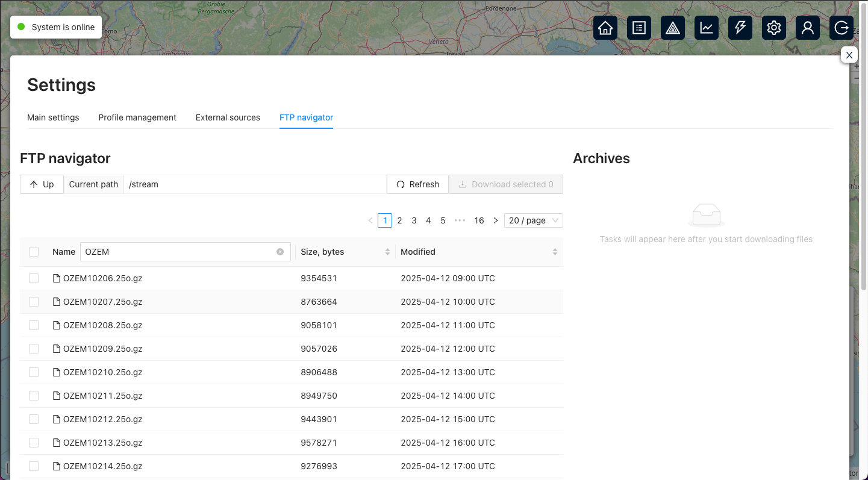This screenshot has width=868, height=480.
Task: Open the External sources tab
Action: tap(228, 117)
